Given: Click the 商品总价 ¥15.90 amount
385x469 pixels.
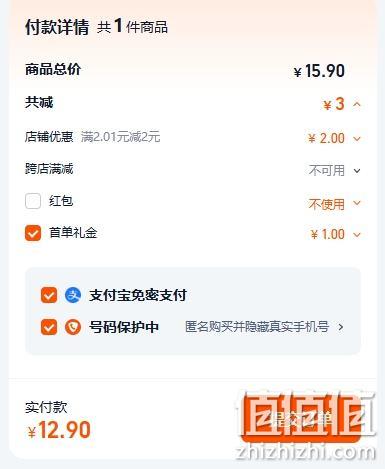Looking at the screenshot, I should tap(319, 71).
